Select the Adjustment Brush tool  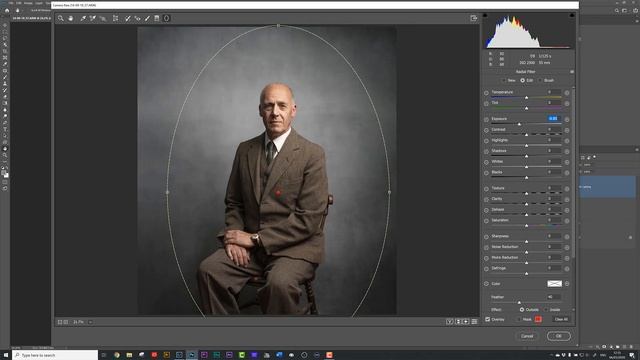click(x=147, y=18)
